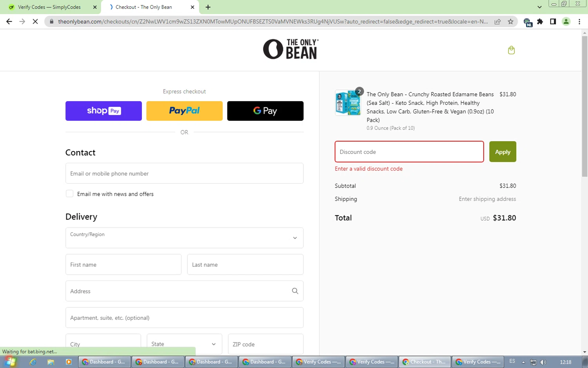The width and height of the screenshot is (588, 368).
Task: Click the network tray icon
Action: coord(533,362)
